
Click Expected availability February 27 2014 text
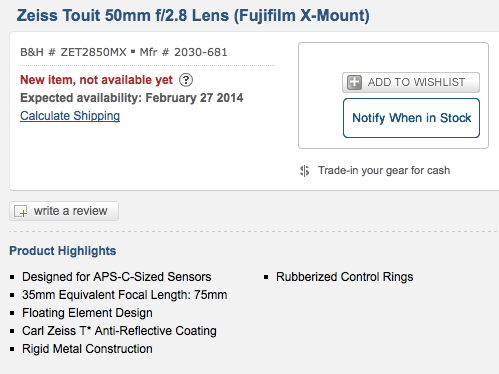(132, 98)
